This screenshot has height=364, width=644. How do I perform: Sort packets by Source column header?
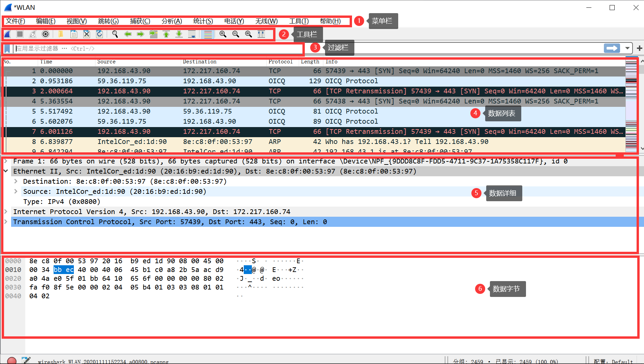tap(138, 62)
